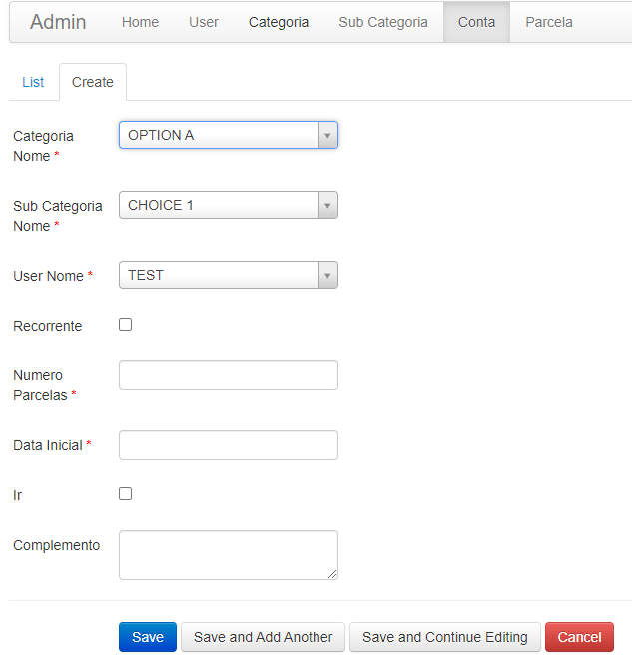Open the User Nome dropdown showing TEST
This screenshot has height=672, width=632.
229,275
